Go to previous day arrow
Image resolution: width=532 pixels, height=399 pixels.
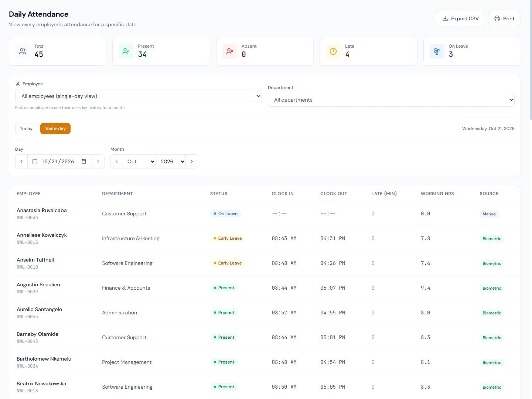(x=21, y=161)
